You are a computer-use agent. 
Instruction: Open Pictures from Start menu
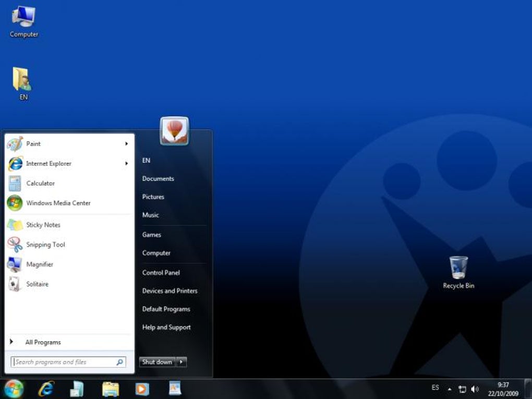coord(153,197)
